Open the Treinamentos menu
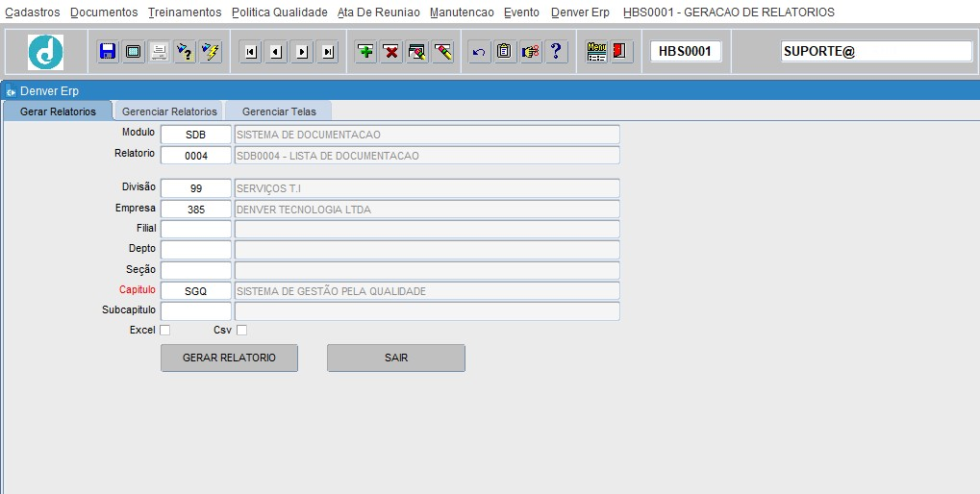 [185, 12]
